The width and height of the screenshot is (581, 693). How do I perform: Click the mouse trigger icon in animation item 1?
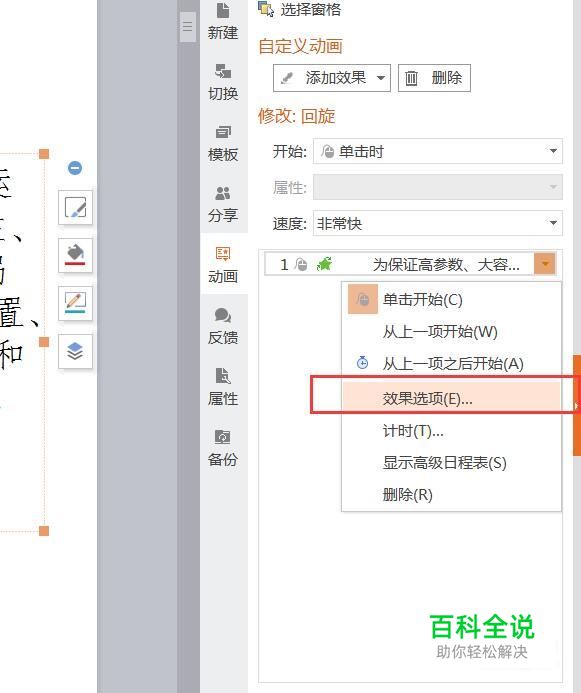click(x=301, y=264)
